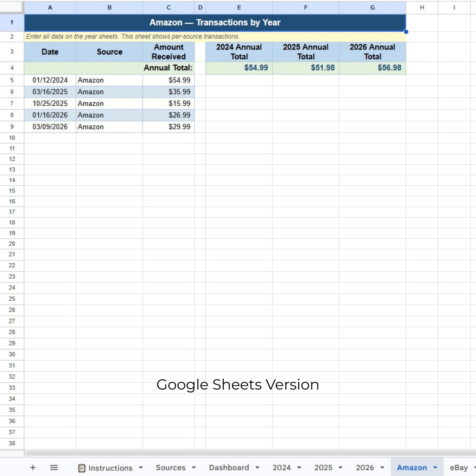Select the $35.99 amount cell
The image size is (476, 476).
[169, 92]
